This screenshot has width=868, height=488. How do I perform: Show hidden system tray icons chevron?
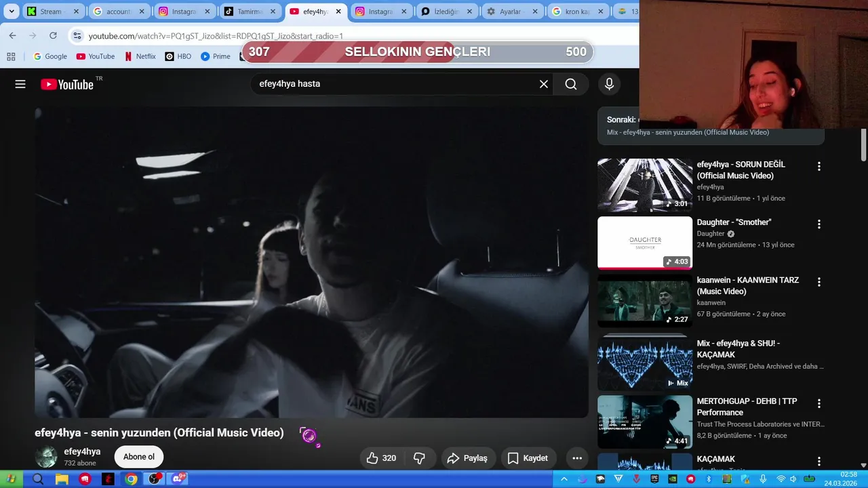564,479
